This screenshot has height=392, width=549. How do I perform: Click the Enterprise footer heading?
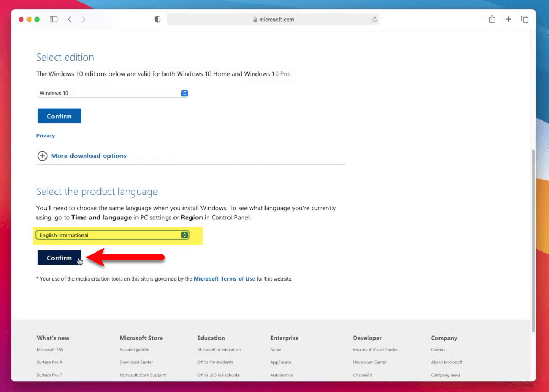285,338
